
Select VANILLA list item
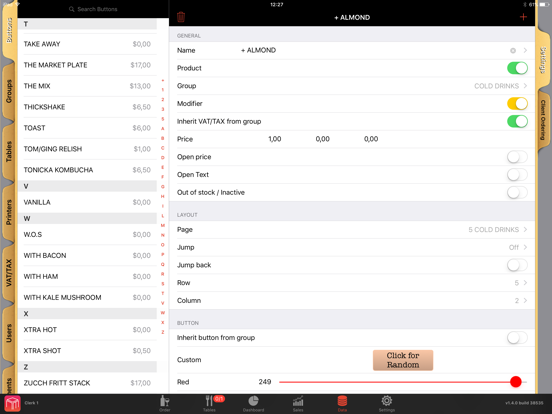coord(87,202)
